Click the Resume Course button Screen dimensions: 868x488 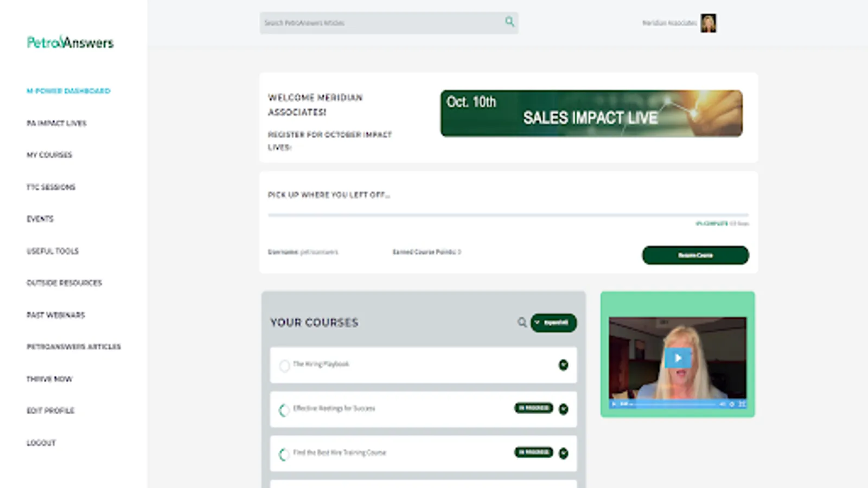tap(695, 255)
